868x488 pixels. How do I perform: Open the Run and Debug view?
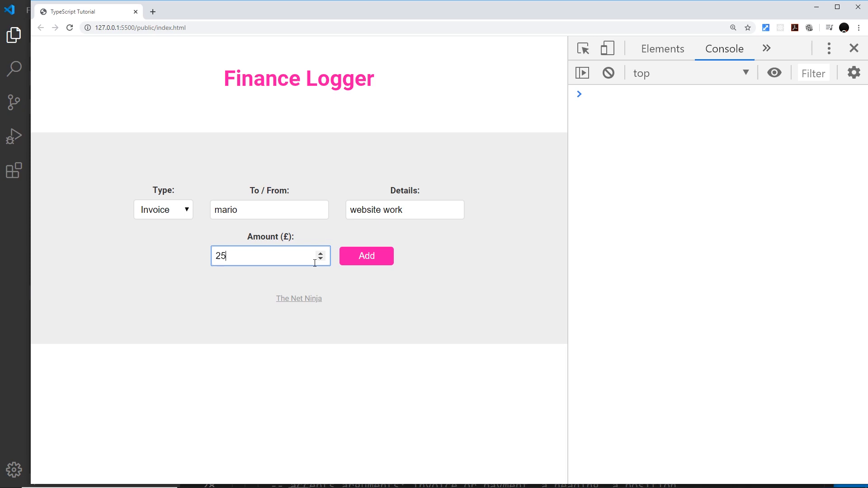[x=14, y=136]
